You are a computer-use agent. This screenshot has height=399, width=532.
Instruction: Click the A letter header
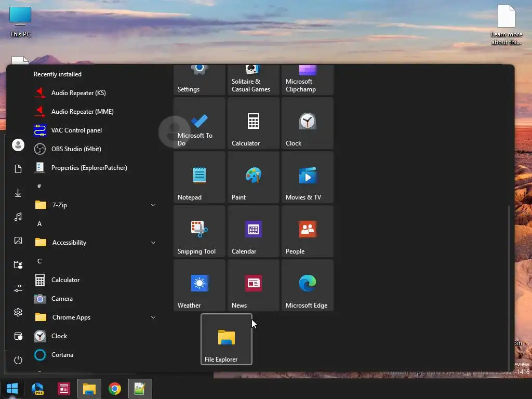[39, 223]
